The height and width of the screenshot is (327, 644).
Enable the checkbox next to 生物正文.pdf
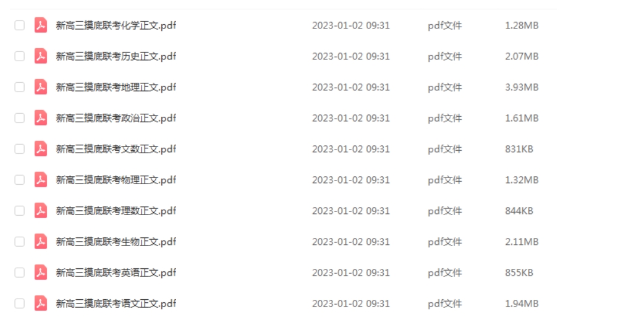tap(19, 242)
